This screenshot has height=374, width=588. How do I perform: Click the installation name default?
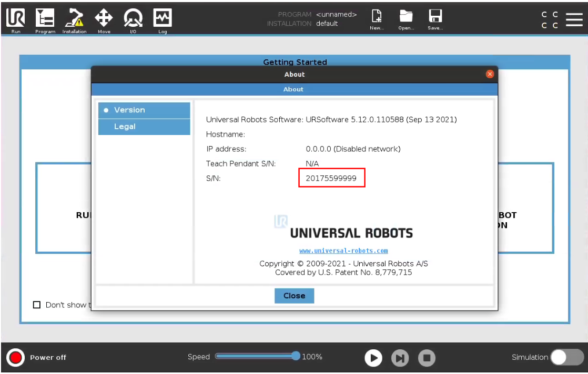point(327,24)
